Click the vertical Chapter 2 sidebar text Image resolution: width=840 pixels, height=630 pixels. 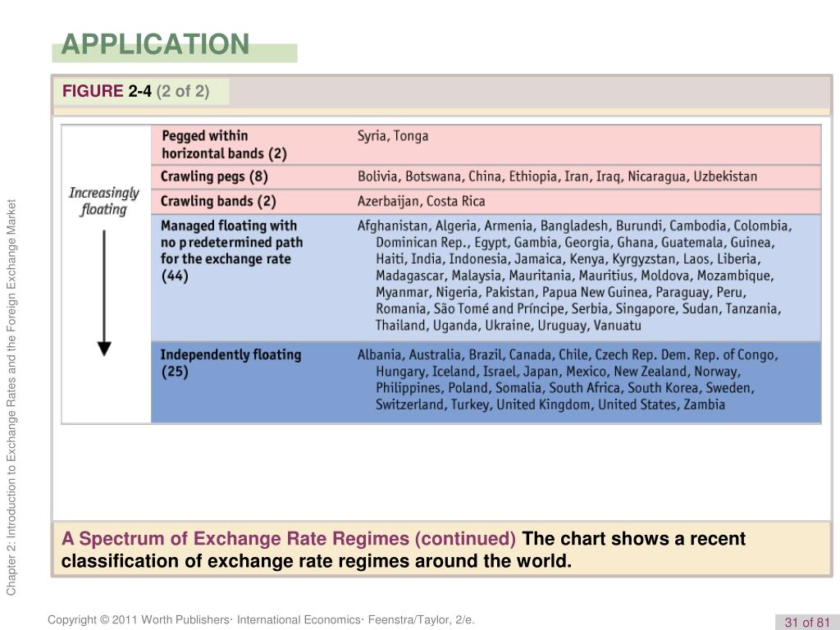point(11,397)
